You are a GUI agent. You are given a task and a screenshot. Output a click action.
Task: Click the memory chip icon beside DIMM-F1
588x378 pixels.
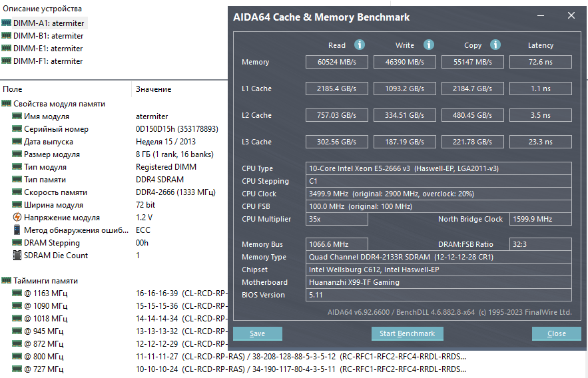(x=7, y=61)
